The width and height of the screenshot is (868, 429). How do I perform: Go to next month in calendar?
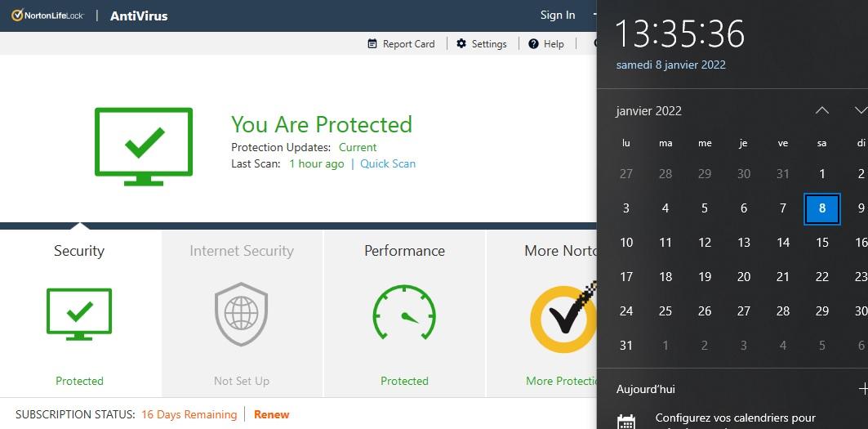click(861, 110)
